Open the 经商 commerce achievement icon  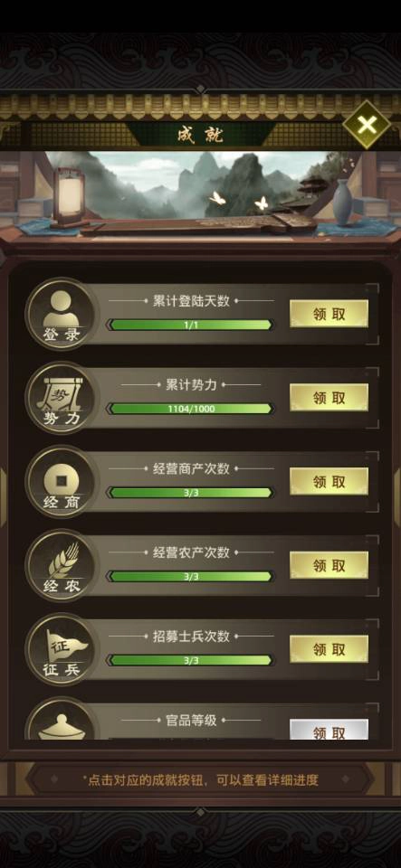point(62,482)
